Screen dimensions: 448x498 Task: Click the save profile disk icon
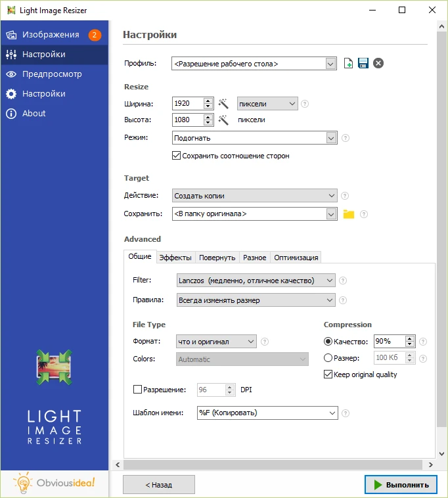363,64
